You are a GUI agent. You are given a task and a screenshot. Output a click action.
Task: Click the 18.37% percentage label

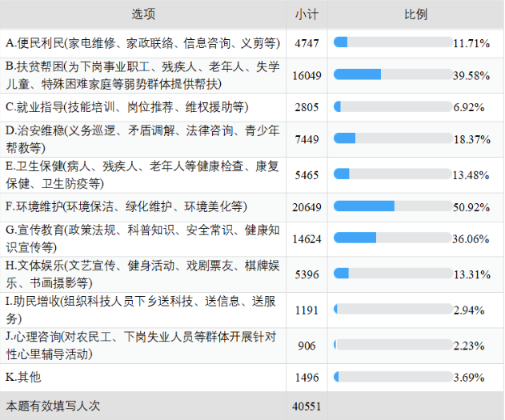pyautogui.click(x=471, y=139)
